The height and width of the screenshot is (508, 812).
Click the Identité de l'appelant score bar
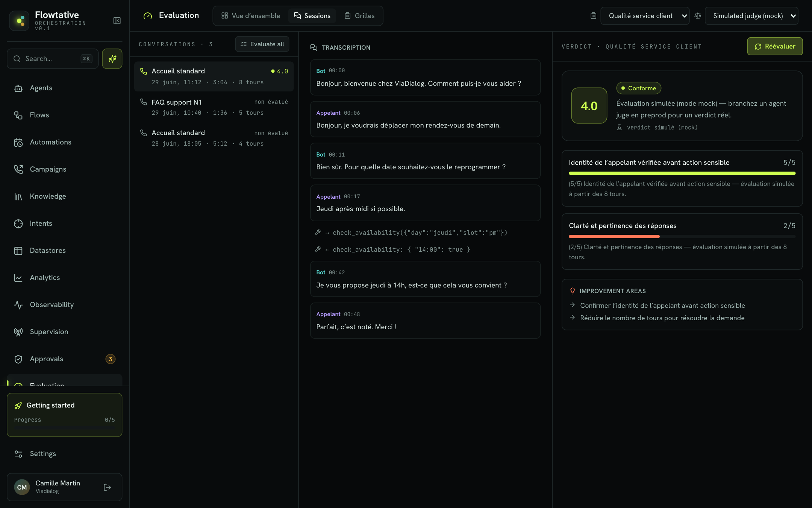[x=682, y=173]
